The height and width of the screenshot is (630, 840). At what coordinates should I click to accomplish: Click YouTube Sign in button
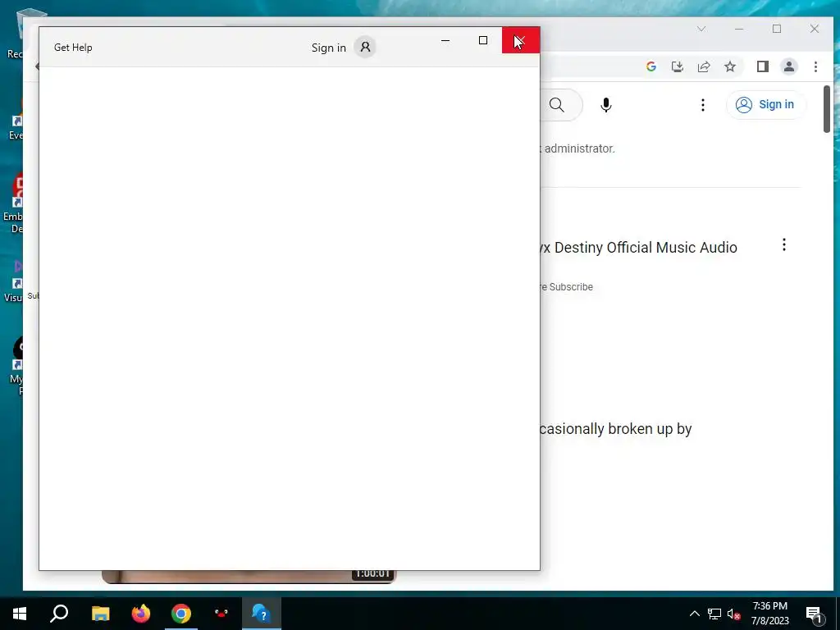pyautogui.click(x=765, y=104)
